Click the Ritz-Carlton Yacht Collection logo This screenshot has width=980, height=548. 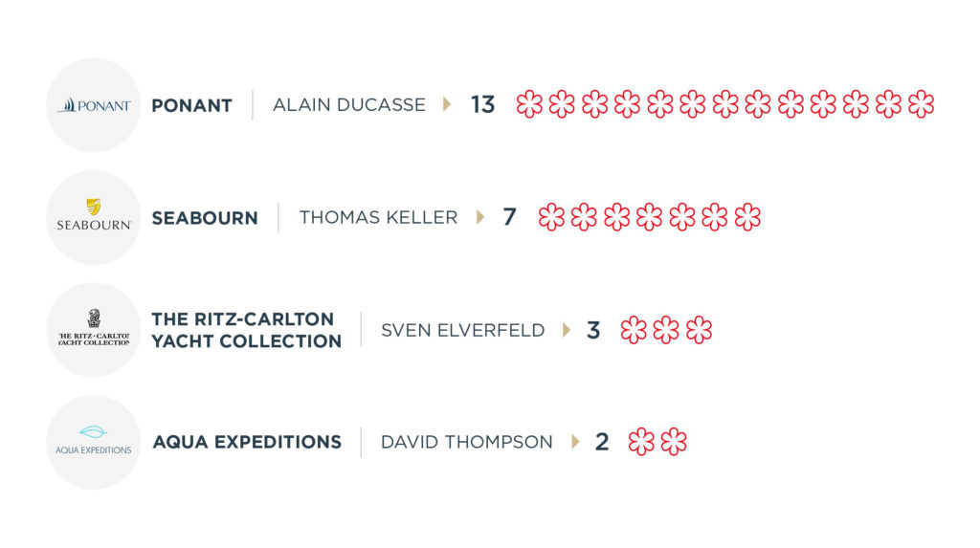coord(93,330)
